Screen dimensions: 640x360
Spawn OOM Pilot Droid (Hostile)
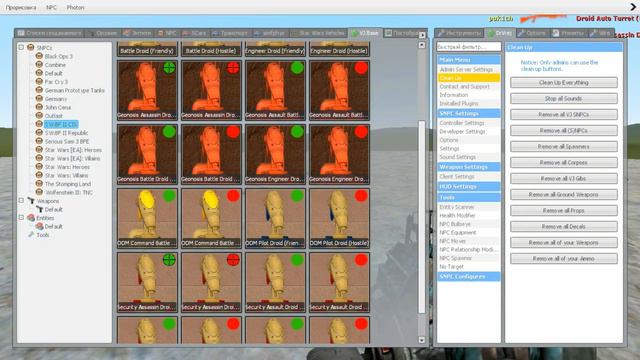click(339, 218)
